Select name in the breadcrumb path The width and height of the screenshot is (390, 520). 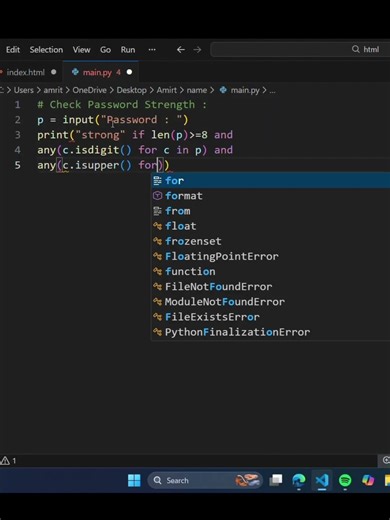[197, 90]
